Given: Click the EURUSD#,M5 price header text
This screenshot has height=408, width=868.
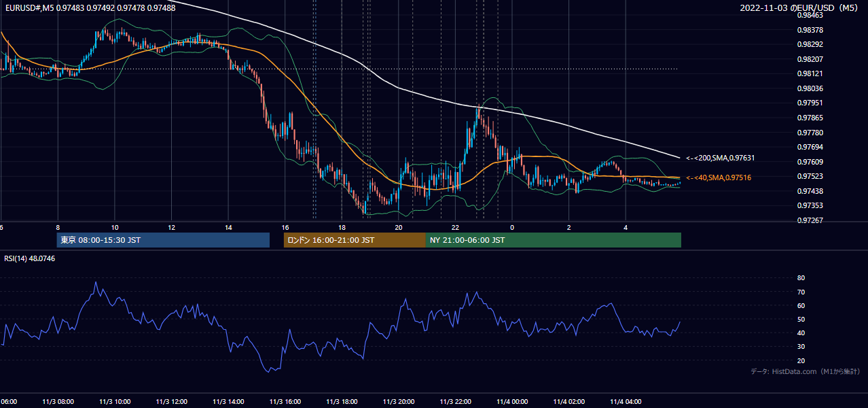Looking at the screenshot, I should tap(89, 7).
